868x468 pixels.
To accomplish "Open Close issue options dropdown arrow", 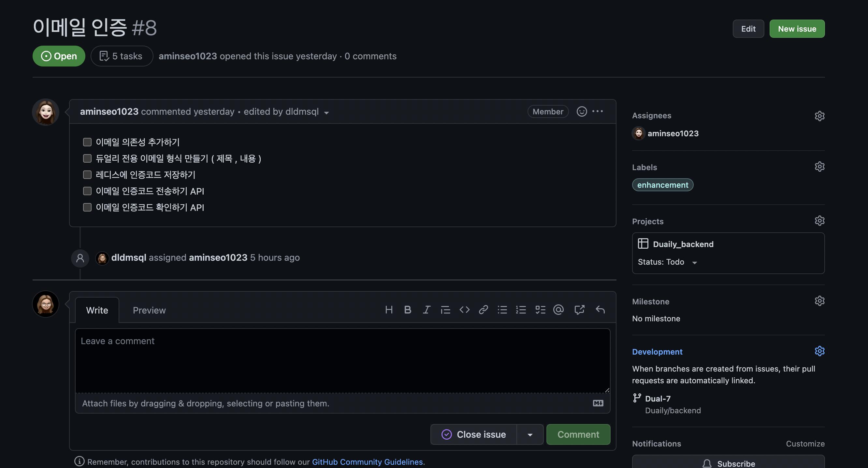I will (530, 435).
